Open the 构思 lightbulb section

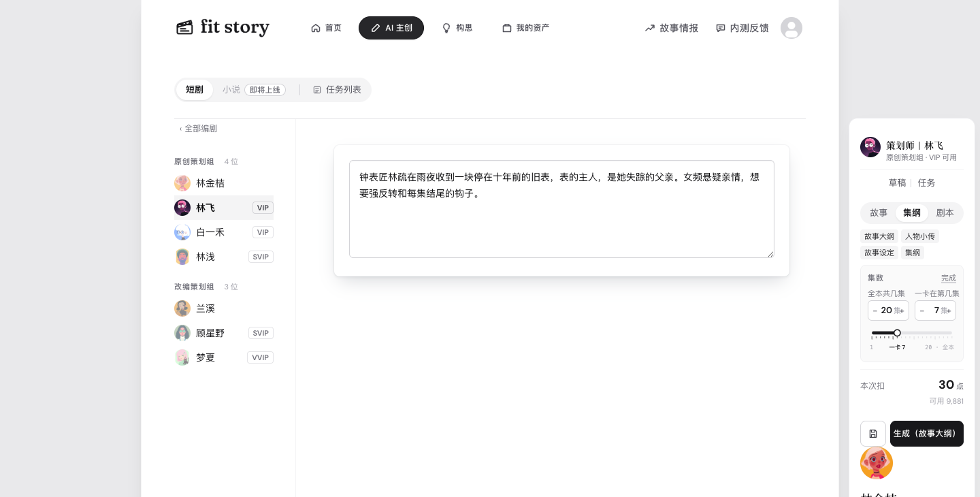[457, 28]
